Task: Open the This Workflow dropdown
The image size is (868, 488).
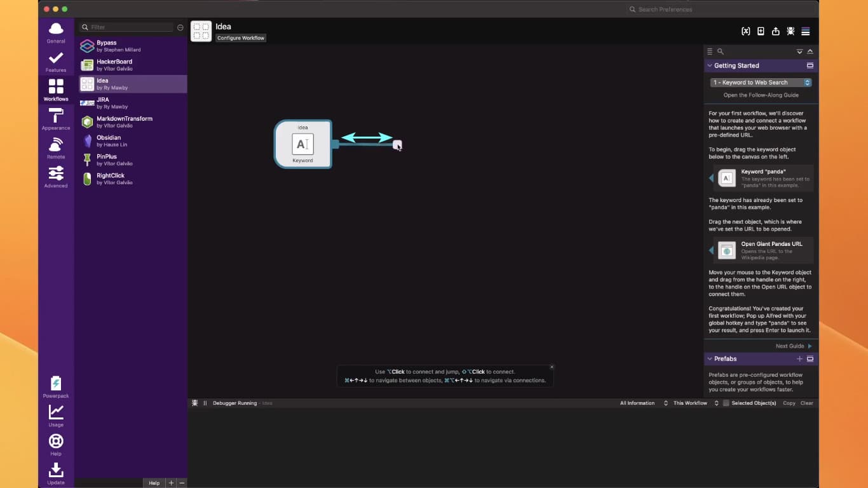Action: (696, 403)
